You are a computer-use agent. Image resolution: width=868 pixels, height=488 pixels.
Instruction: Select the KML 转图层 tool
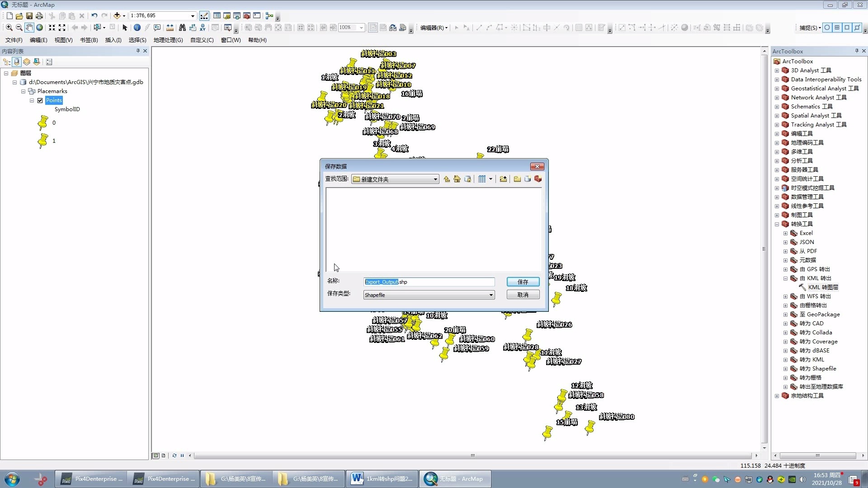click(x=822, y=287)
